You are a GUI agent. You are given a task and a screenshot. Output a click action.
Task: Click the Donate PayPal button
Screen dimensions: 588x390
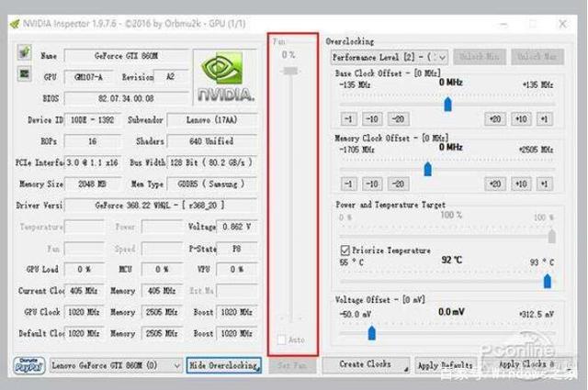pyautogui.click(x=28, y=365)
